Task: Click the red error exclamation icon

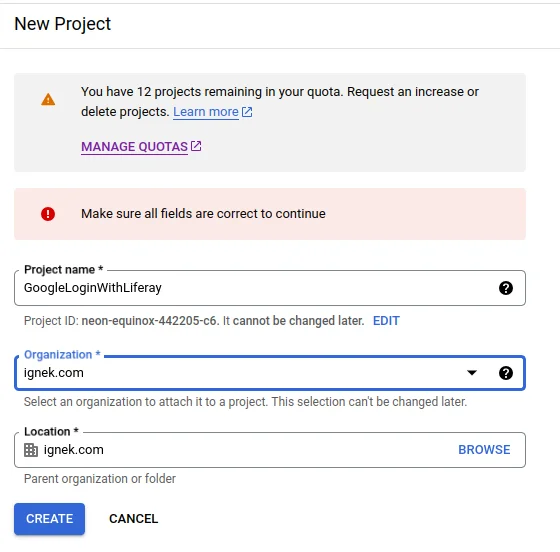Action: 48,214
